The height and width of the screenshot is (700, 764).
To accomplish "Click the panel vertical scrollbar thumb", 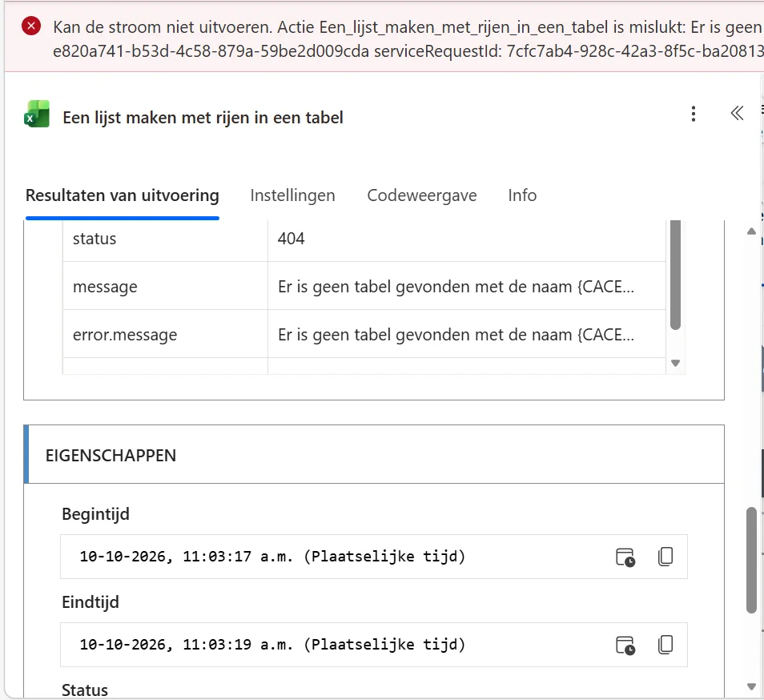I will tap(751, 560).
